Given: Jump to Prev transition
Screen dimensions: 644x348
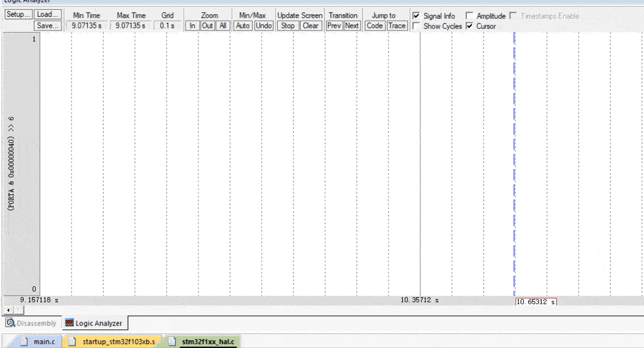Looking at the screenshot, I should (334, 25).
